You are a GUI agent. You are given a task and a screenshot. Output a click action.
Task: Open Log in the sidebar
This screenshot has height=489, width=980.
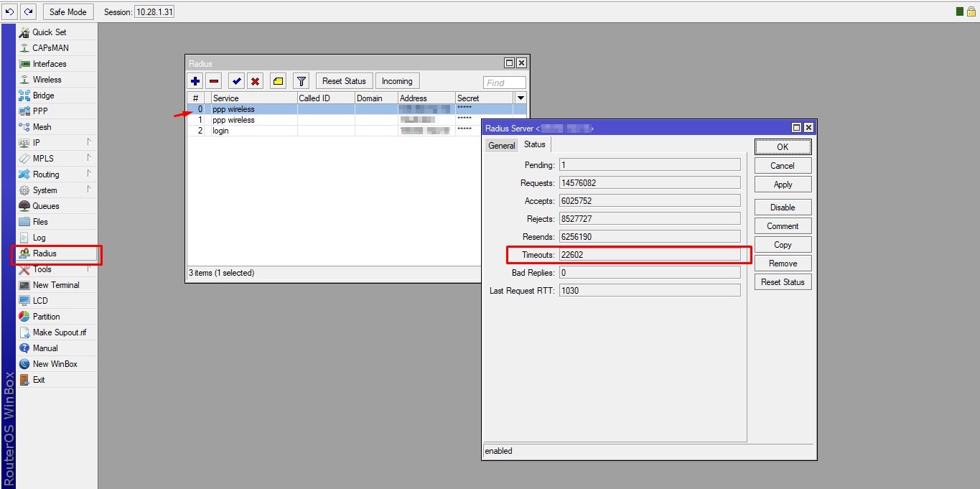pyautogui.click(x=57, y=238)
